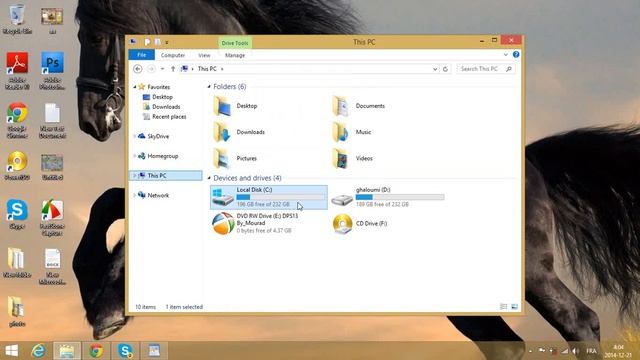This screenshot has width=640, height=360.
Task: Select Downloads under Favorites
Action: pos(166,107)
